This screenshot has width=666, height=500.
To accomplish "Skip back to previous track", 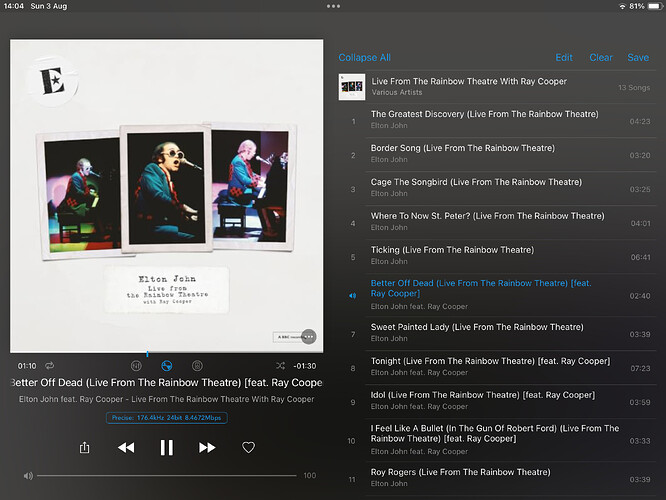I will click(x=126, y=447).
